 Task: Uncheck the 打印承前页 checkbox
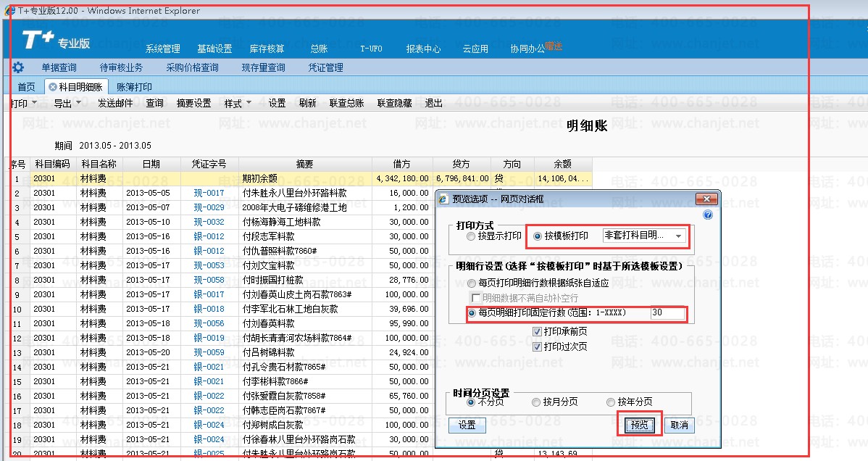pos(537,332)
